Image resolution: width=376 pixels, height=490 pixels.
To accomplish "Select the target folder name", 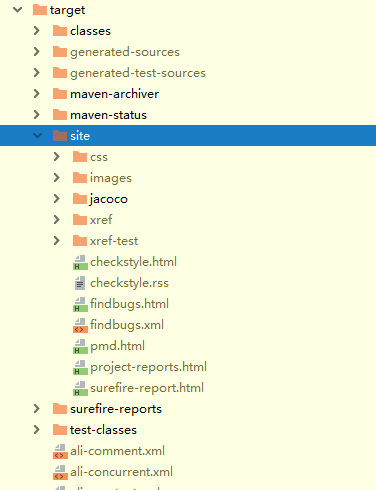I will [x=67, y=10].
